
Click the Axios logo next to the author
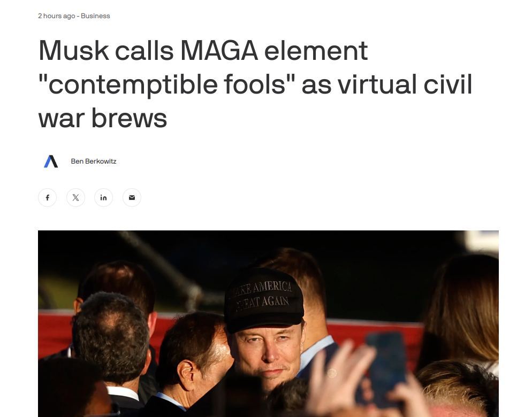click(x=51, y=161)
